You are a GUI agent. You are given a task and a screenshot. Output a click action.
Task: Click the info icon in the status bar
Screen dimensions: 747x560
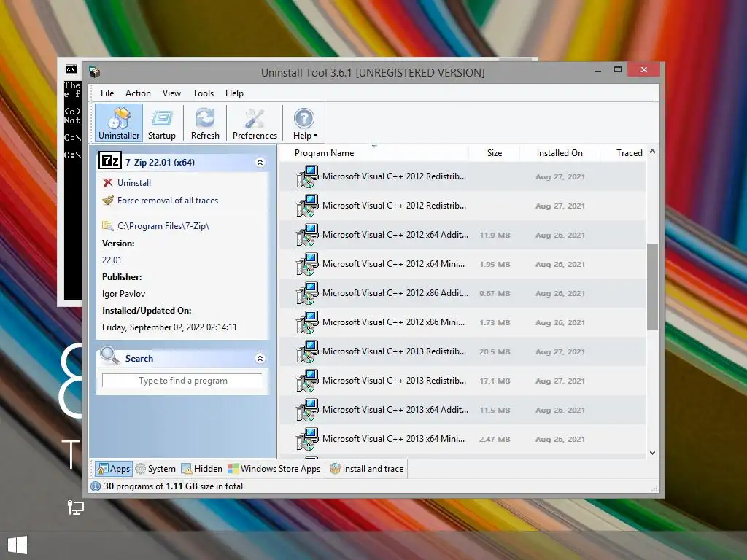[96, 486]
